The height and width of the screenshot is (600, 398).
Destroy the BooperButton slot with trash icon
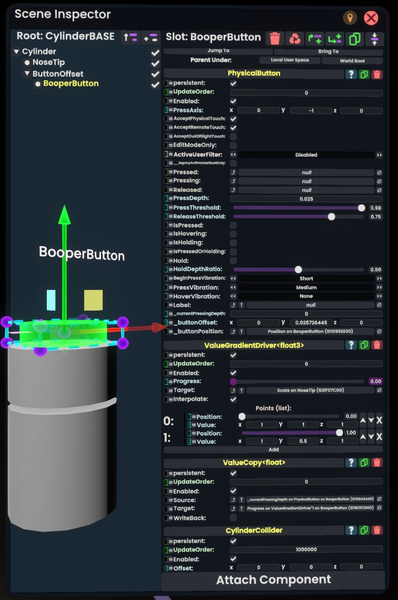(275, 38)
